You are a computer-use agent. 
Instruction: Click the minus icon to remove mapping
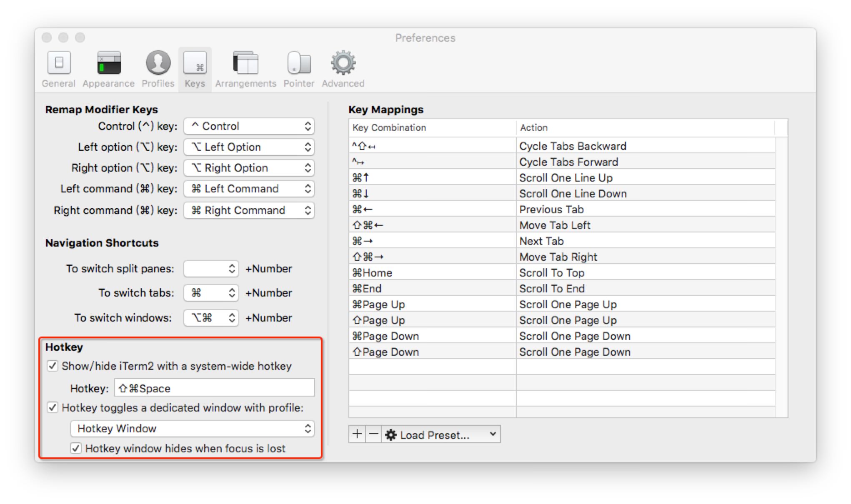(x=374, y=434)
